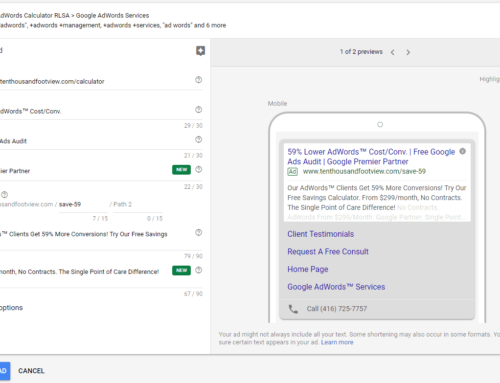Image resolution: width=500 pixels, height=383 pixels.
Task: Click NEW badge on second description
Action: [181, 270]
